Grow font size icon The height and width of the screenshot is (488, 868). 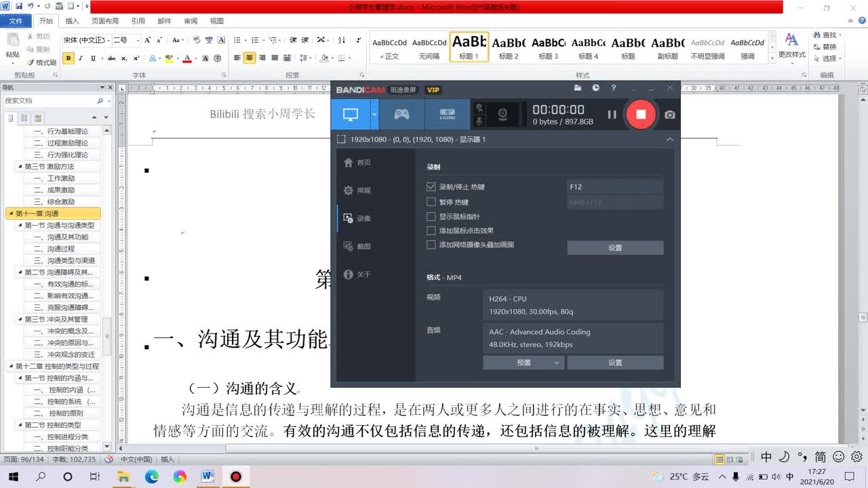pyautogui.click(x=149, y=41)
